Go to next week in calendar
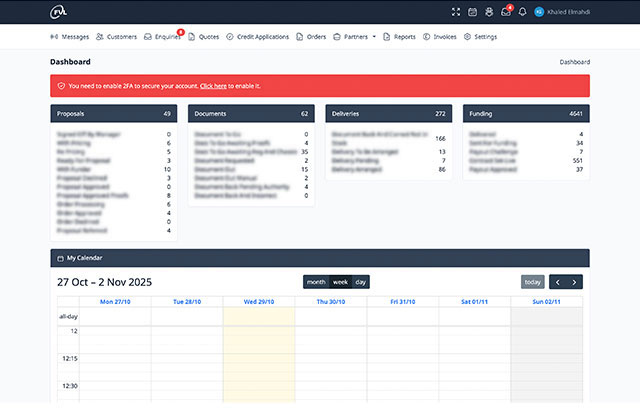This screenshot has width=640, height=420. coord(575,282)
